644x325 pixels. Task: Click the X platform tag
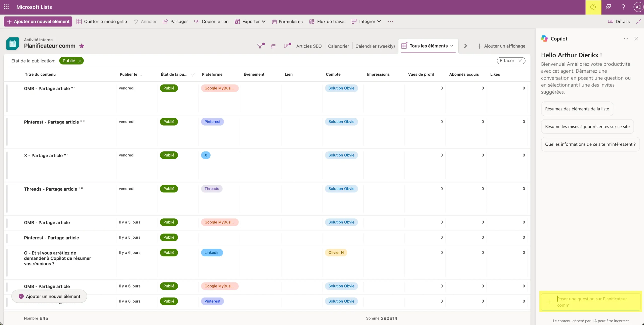206,155
